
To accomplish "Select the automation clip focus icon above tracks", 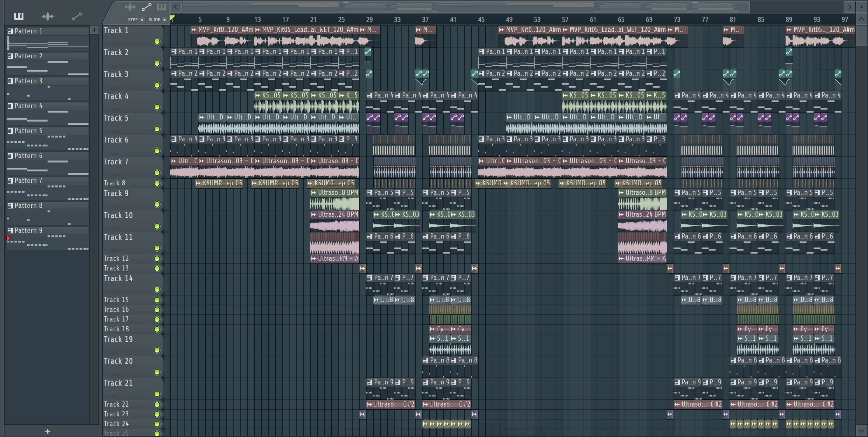I will pyautogui.click(x=146, y=7).
